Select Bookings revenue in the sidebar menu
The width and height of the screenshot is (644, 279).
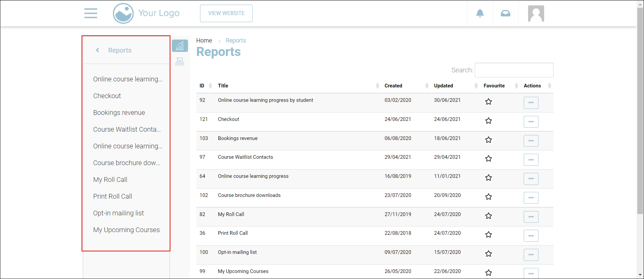119,113
